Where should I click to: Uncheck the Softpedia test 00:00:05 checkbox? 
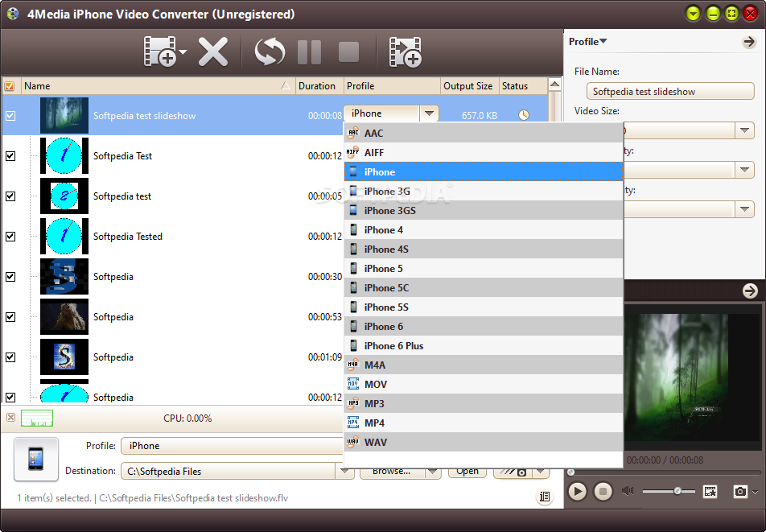10,196
